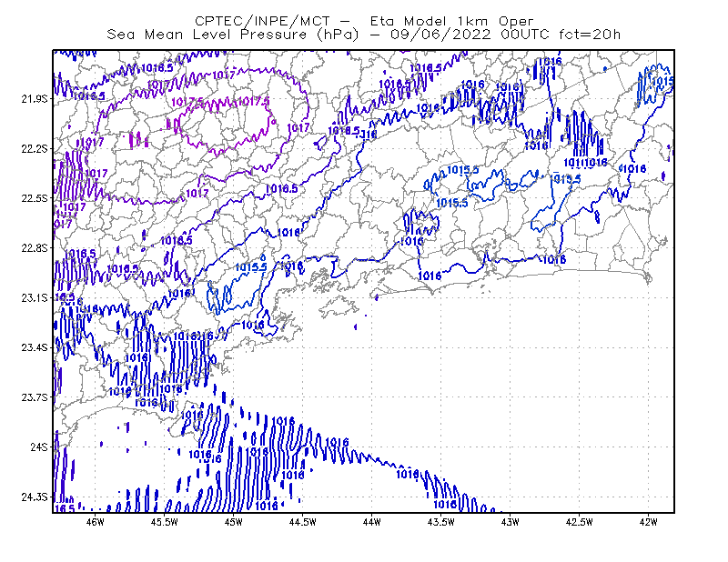The height and width of the screenshot is (562, 728).
Task: Click the 21.9S latitude axis label
Action: pyautogui.click(x=35, y=99)
